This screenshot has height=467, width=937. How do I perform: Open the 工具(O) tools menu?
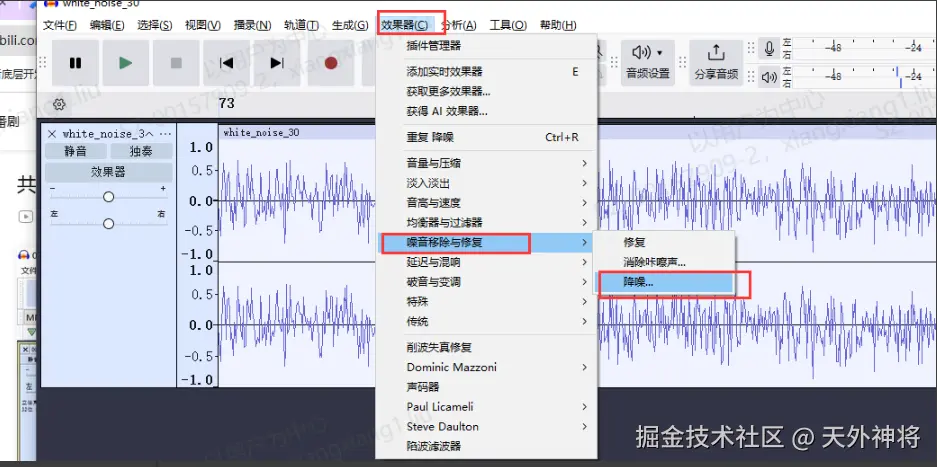[x=508, y=25]
